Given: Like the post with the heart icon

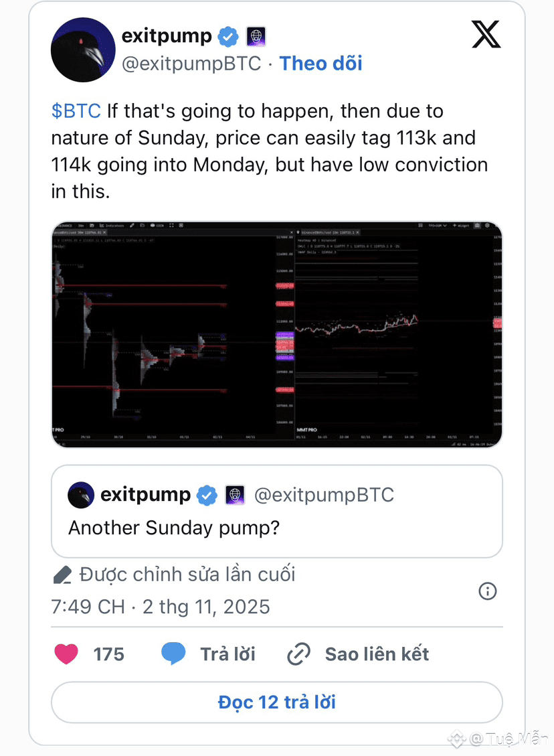Looking at the screenshot, I should (66, 654).
